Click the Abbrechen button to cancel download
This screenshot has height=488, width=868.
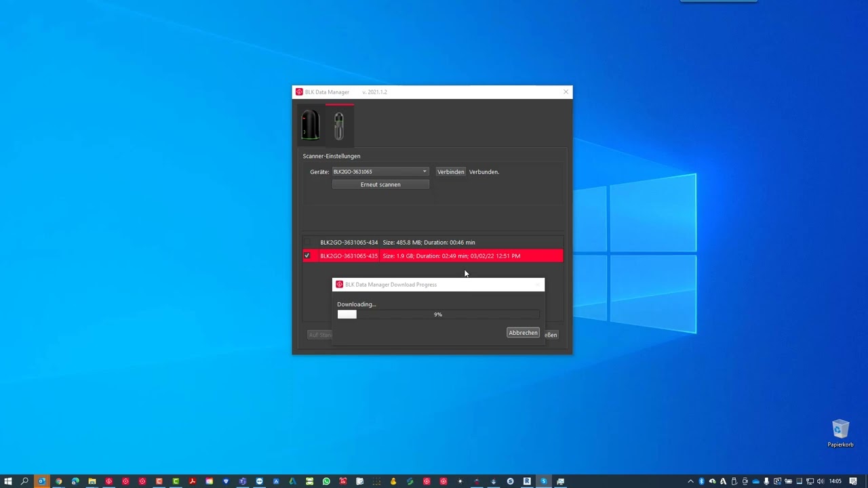click(523, 333)
